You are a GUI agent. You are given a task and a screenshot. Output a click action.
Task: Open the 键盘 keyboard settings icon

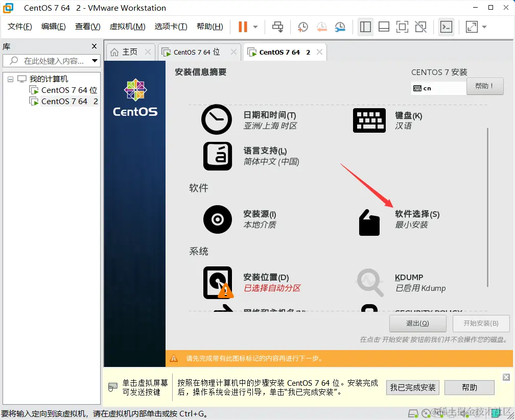click(x=369, y=120)
